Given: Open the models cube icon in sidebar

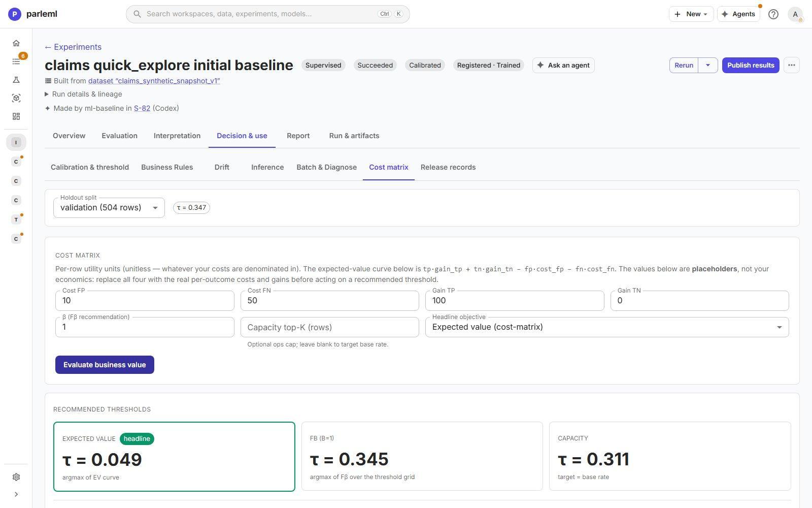Looking at the screenshot, I should [16, 98].
